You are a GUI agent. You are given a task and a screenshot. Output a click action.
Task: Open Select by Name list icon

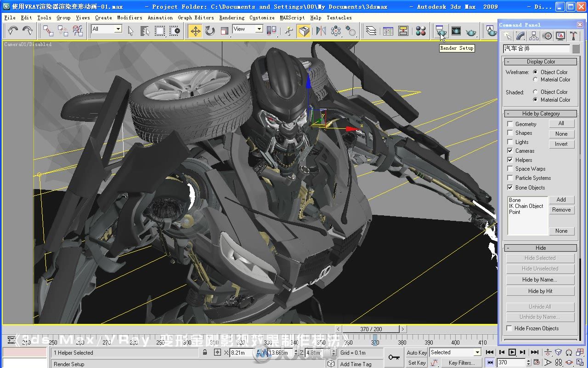pos(145,31)
